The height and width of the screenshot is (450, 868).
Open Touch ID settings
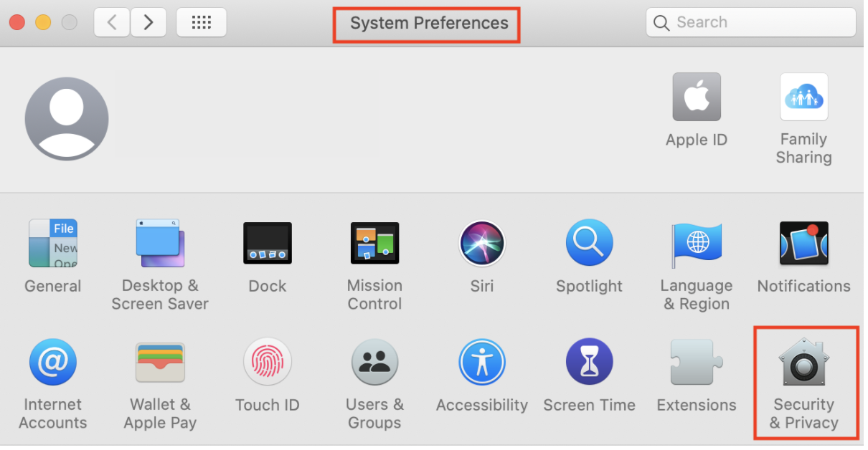tap(268, 363)
